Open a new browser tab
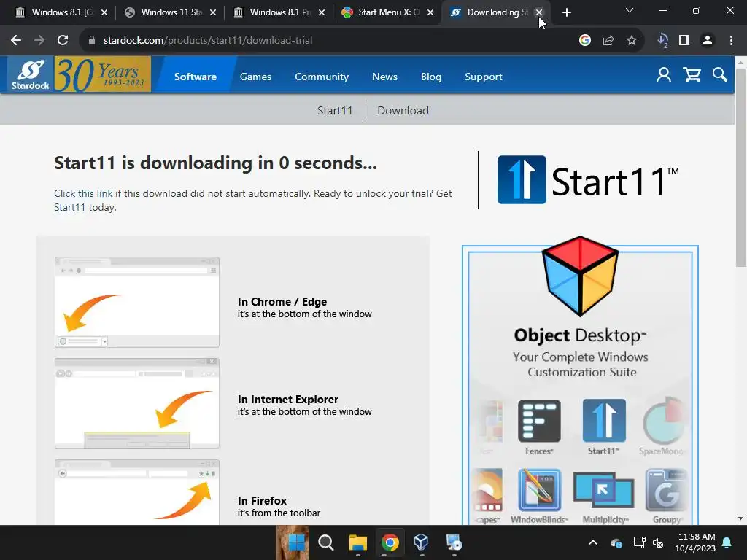This screenshot has width=747, height=560. tap(566, 12)
